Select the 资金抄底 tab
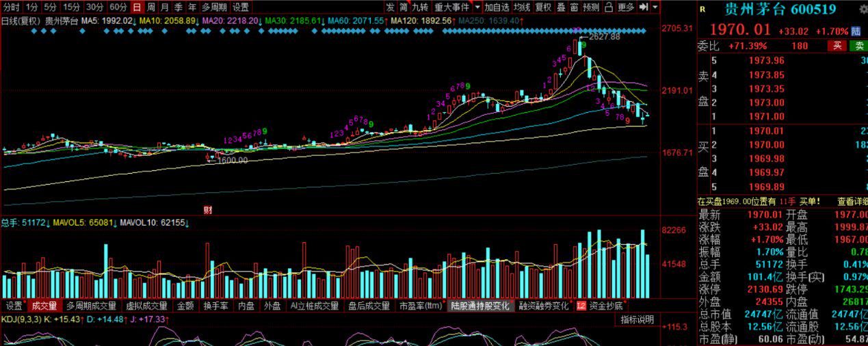This screenshot has height=346, width=868. pos(601,306)
